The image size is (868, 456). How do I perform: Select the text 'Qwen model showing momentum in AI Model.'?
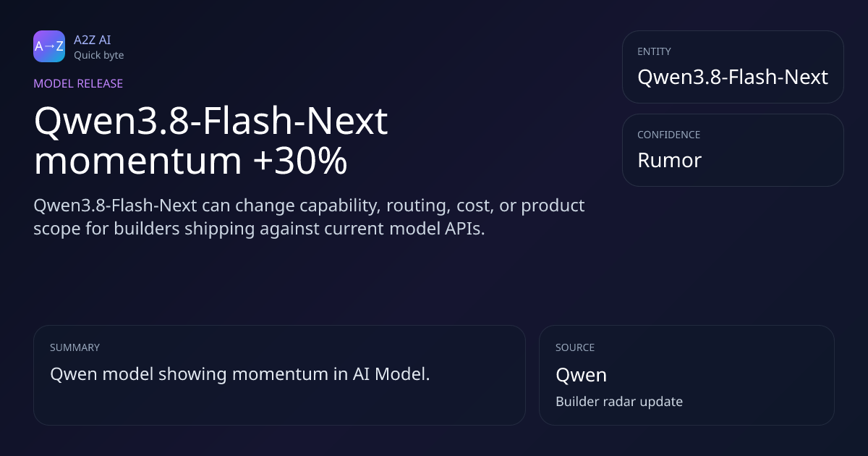pos(240,374)
